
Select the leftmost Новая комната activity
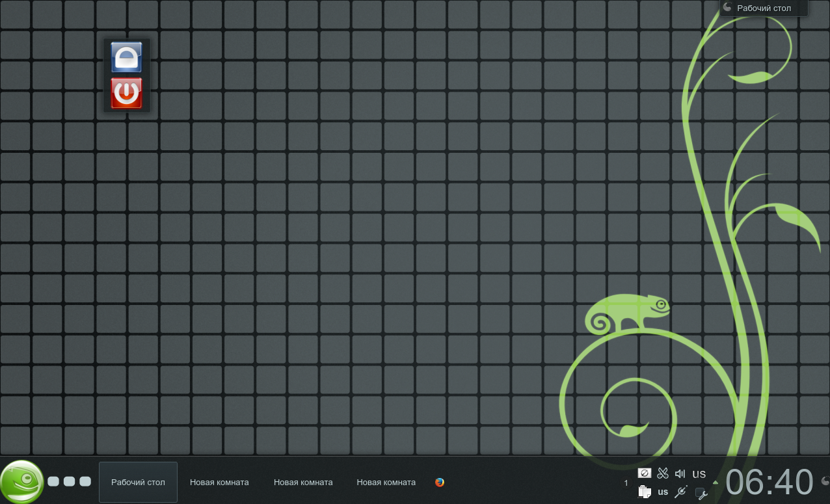coord(219,482)
